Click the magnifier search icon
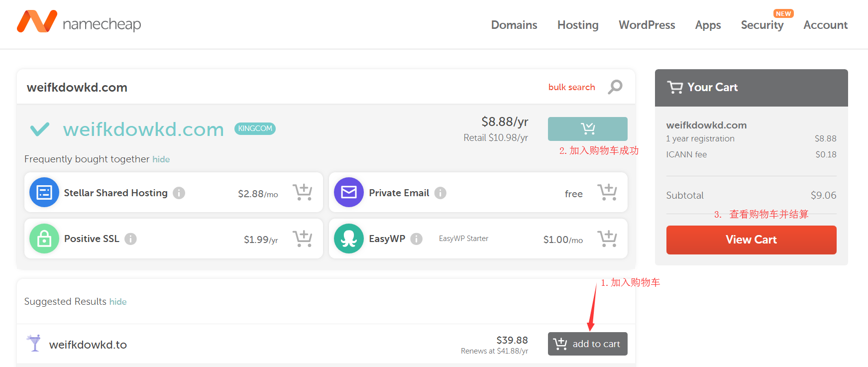 coord(615,87)
